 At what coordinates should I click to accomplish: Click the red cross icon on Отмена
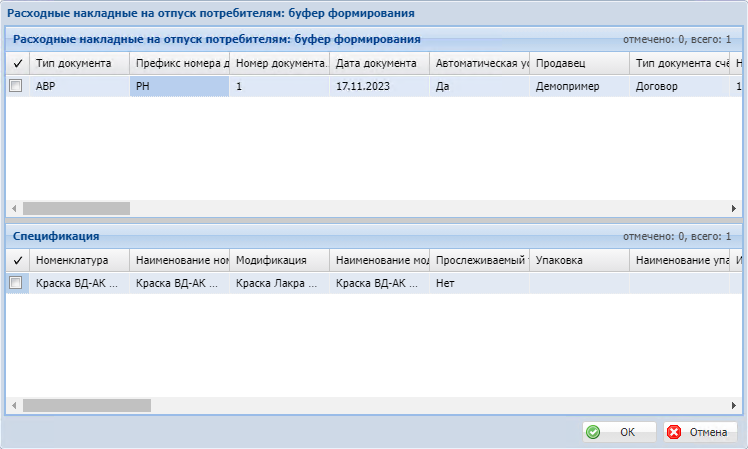point(674,432)
